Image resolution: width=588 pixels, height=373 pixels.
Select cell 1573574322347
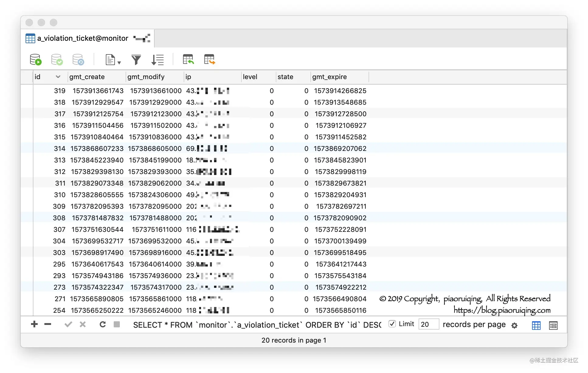coord(97,287)
